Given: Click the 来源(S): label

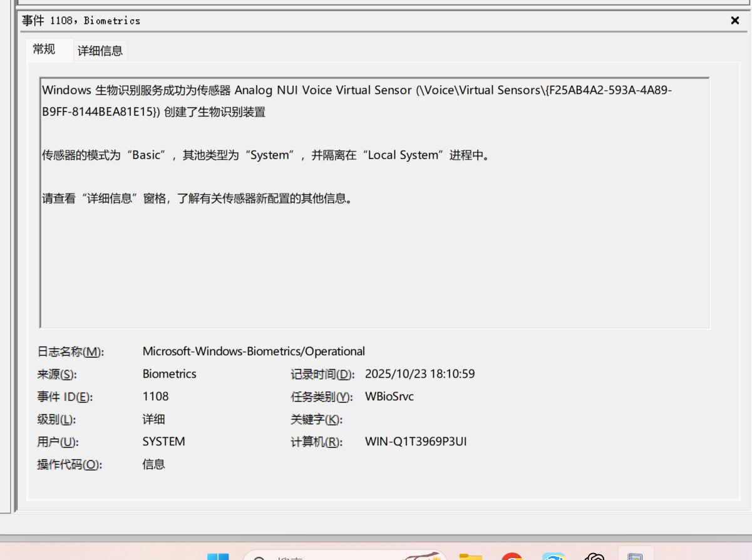Looking at the screenshot, I should pyautogui.click(x=56, y=375).
